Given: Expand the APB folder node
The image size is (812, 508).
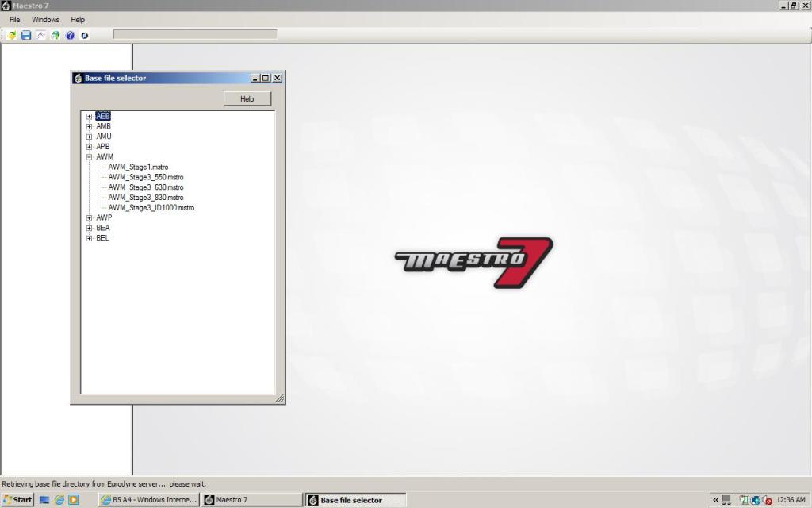Looking at the screenshot, I should (x=89, y=147).
